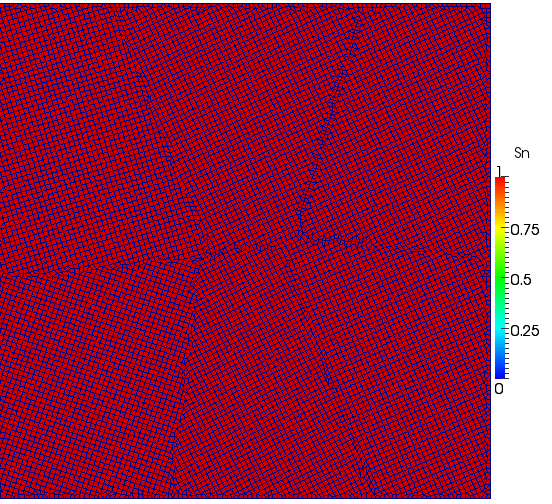Pick the dark blue end of the color bar
This screenshot has width=552, height=504.
pos(500,373)
